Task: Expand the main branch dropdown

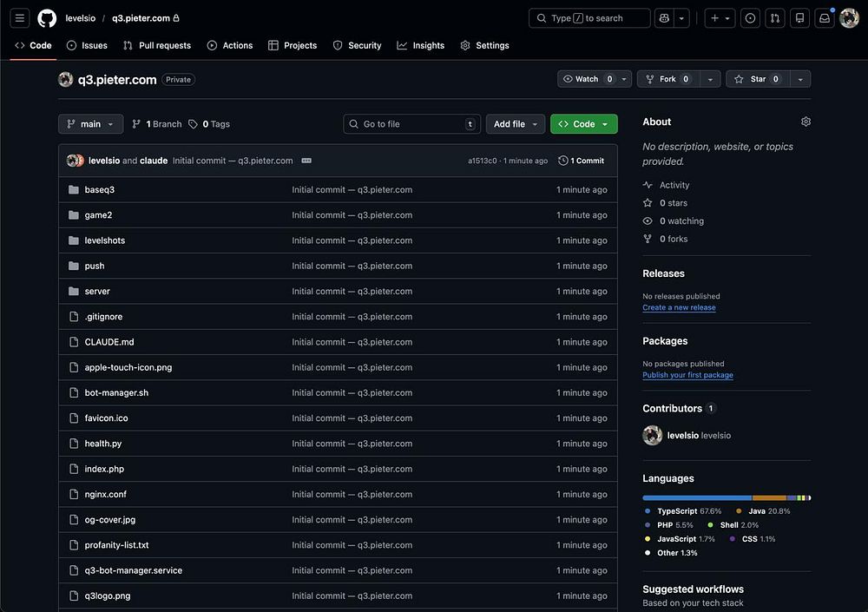Action: pos(90,124)
